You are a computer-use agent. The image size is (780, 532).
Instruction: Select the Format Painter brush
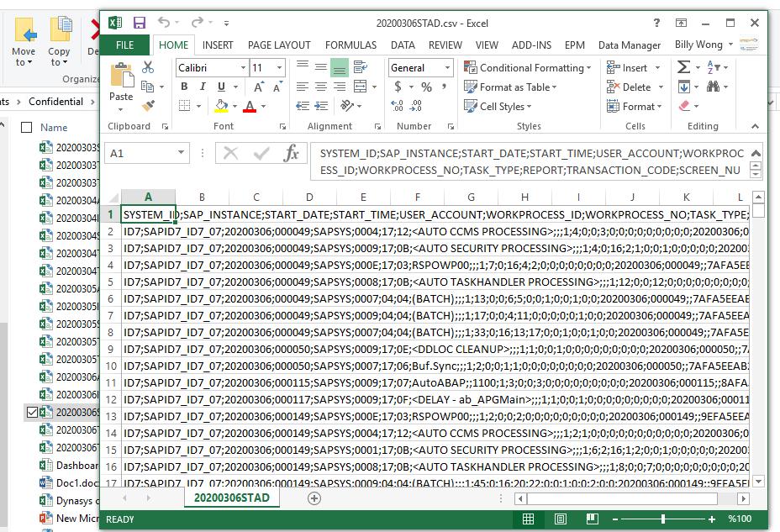(x=148, y=105)
